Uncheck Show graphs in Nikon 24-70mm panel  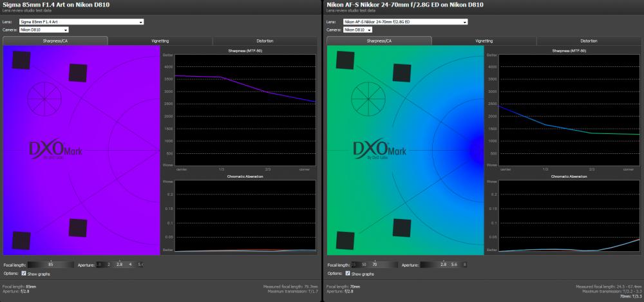tap(348, 273)
